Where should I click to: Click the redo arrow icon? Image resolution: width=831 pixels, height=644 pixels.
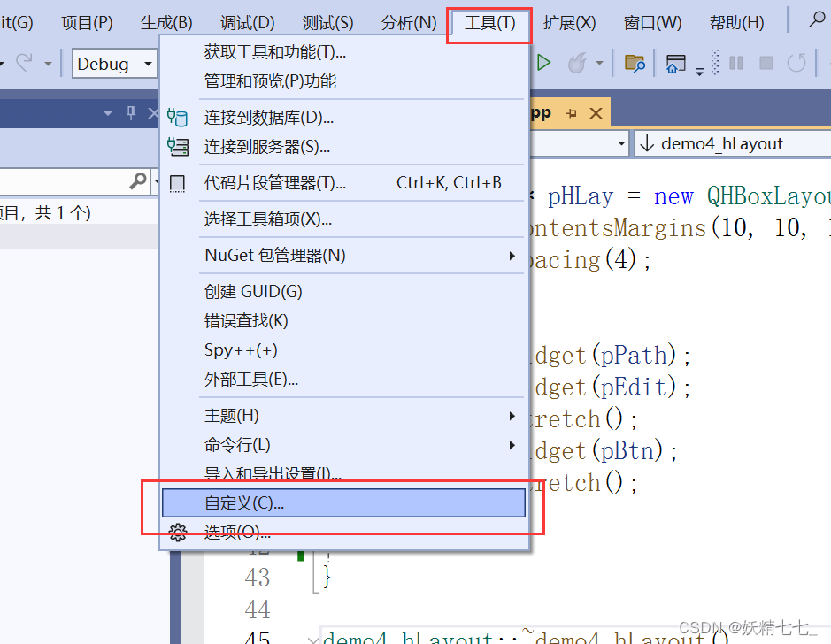[x=25, y=63]
